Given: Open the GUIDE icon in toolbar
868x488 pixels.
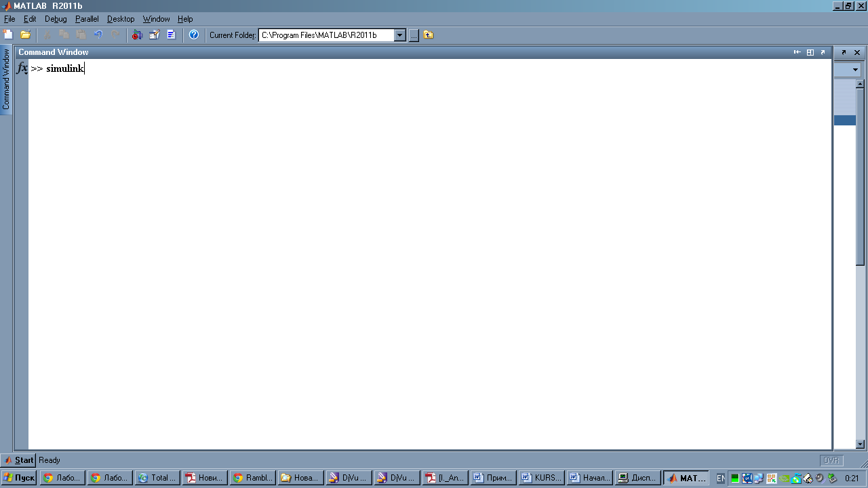Looking at the screenshot, I should tap(154, 35).
